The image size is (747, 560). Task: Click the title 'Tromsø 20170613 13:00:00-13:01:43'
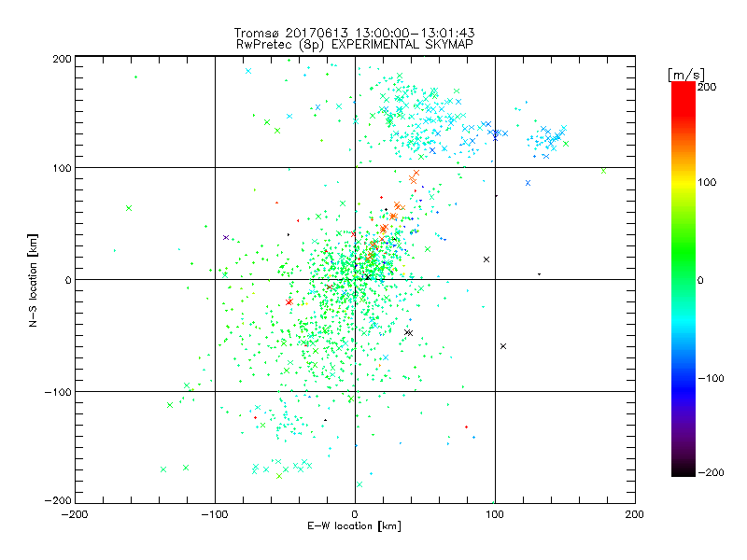pyautogui.click(x=354, y=33)
